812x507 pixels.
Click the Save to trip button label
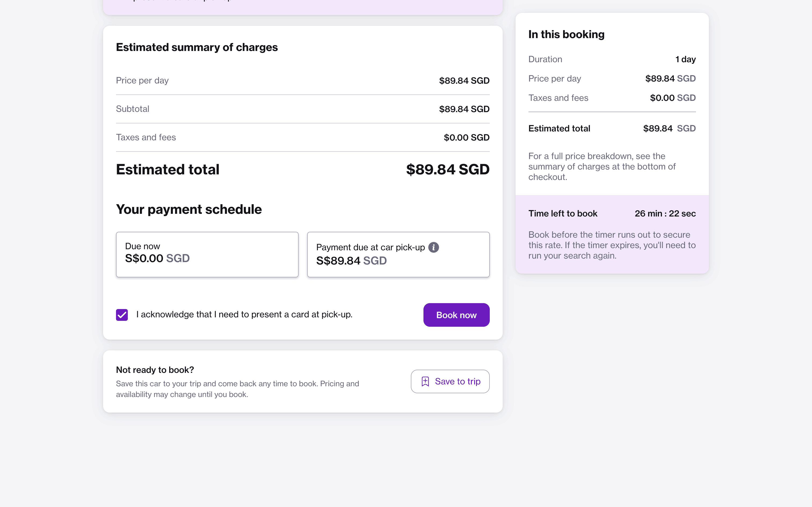(x=457, y=381)
